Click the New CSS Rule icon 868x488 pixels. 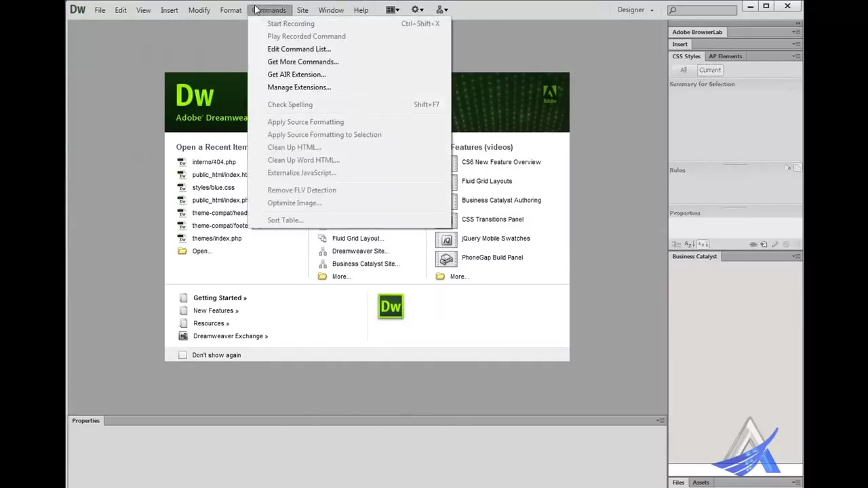pyautogui.click(x=764, y=244)
